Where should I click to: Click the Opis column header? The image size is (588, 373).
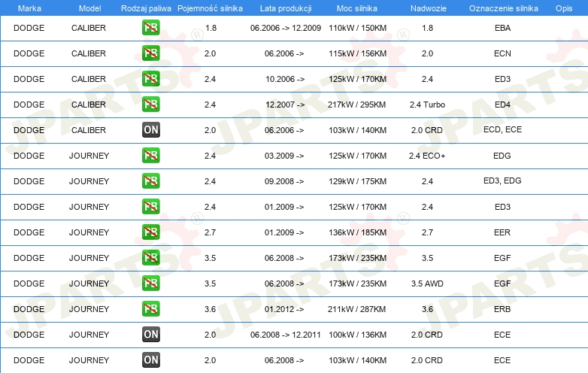pyautogui.click(x=564, y=8)
